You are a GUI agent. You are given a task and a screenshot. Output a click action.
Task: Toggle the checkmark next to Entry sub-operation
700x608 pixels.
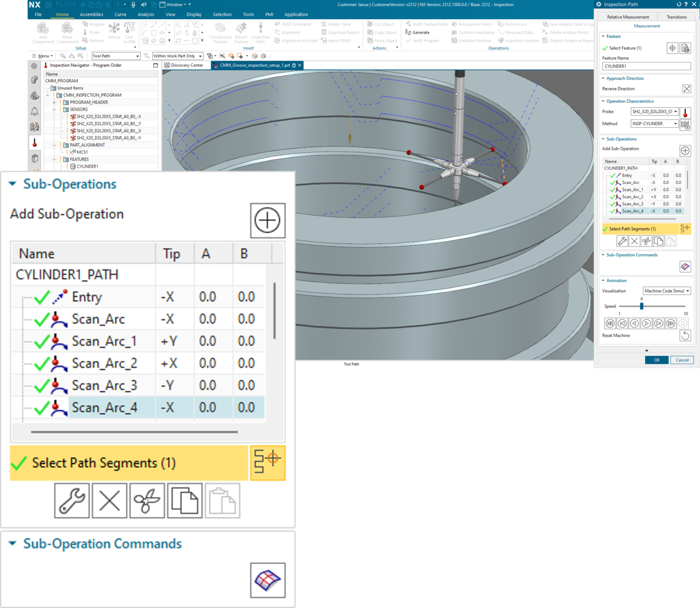(x=41, y=296)
